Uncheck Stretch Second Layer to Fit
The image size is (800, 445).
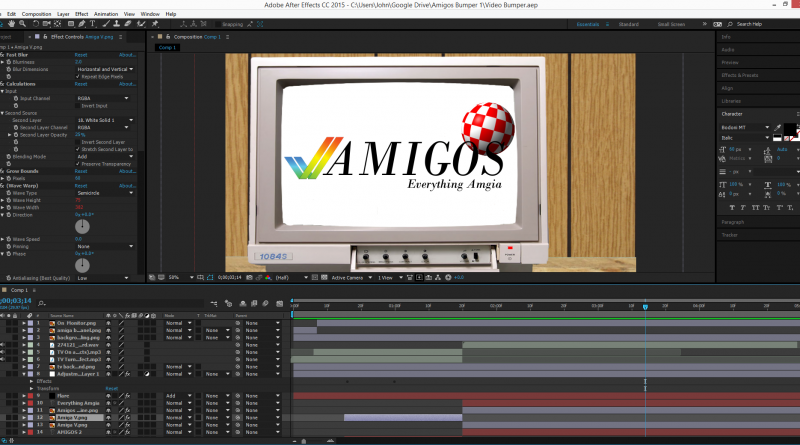coord(78,150)
